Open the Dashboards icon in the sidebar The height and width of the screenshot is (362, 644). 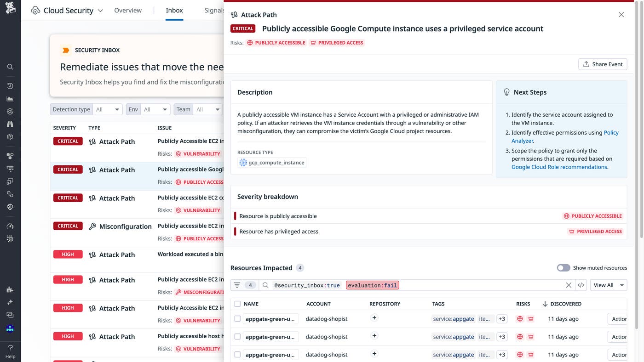pos(10,98)
